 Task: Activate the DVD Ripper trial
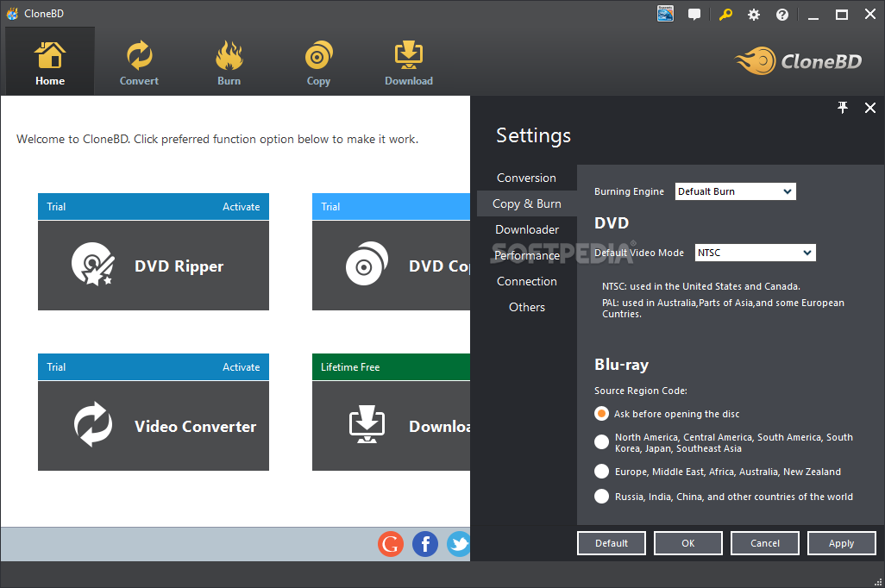point(241,207)
